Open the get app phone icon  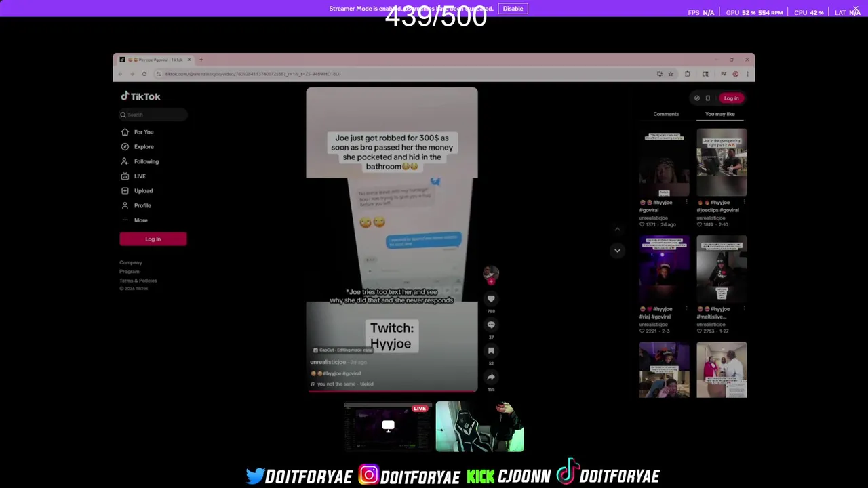click(707, 98)
